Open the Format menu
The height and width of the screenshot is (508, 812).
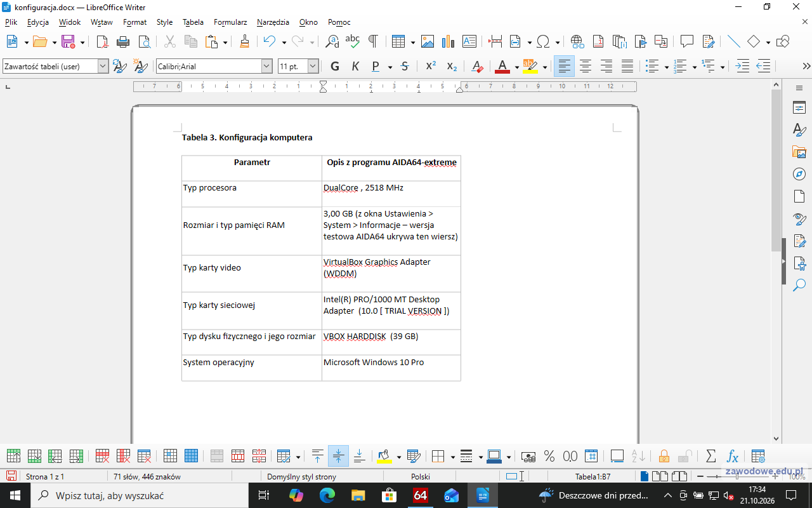point(134,22)
